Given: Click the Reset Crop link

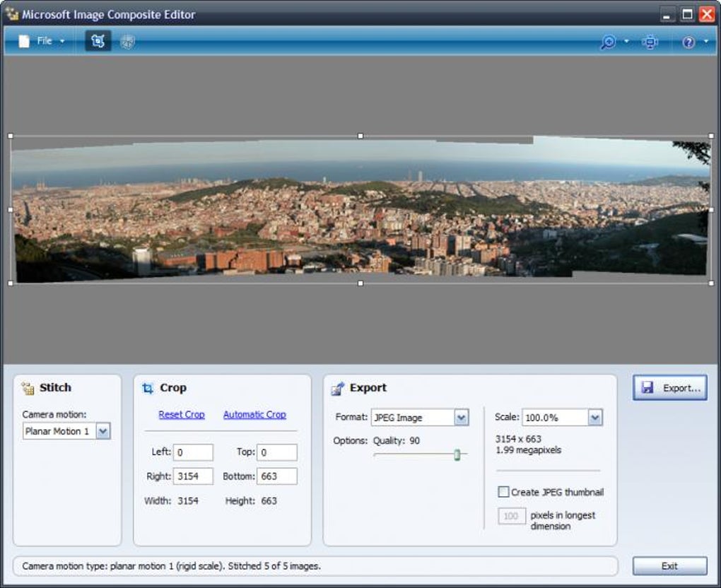Looking at the screenshot, I should coord(182,415).
